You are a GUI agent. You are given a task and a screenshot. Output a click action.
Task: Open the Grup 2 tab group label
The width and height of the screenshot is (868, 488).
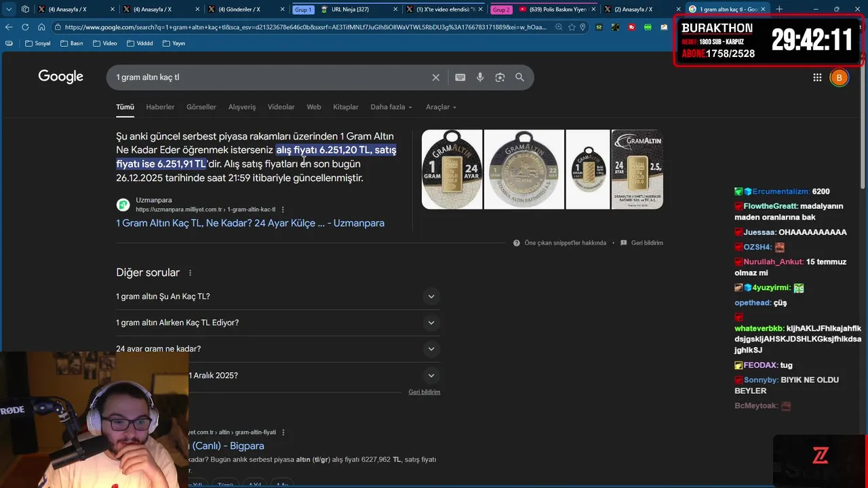pos(501,9)
